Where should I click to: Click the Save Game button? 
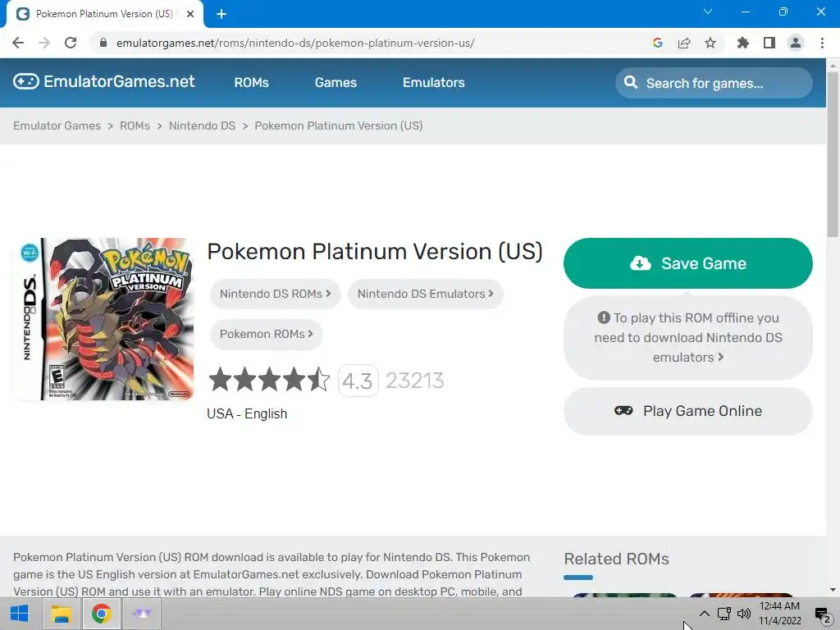coord(688,263)
